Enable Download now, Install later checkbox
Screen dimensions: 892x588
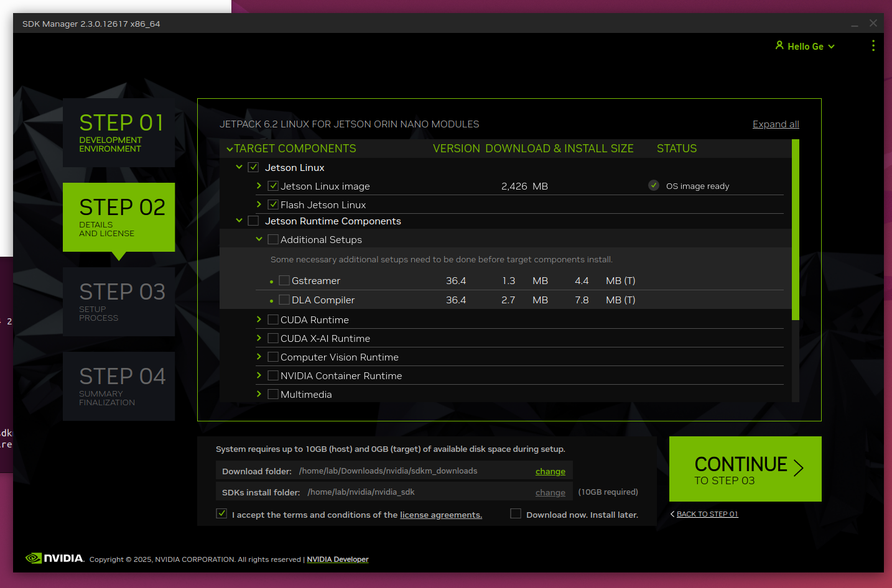[516, 513]
